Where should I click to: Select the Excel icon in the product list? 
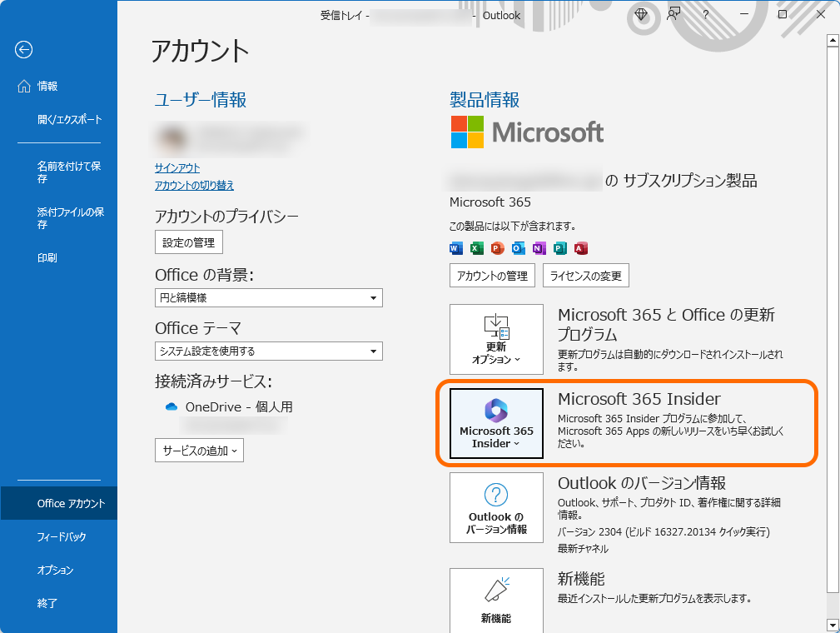[x=476, y=247]
